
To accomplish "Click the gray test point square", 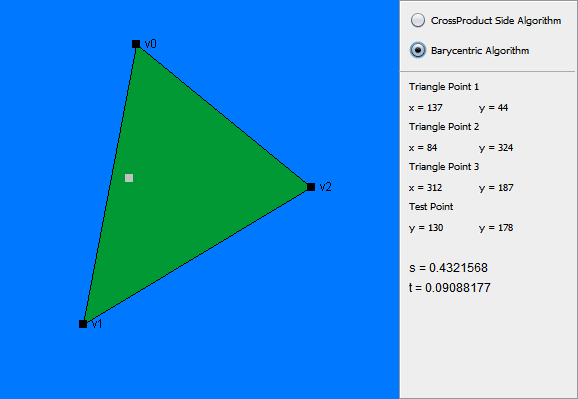I will click(x=129, y=178).
